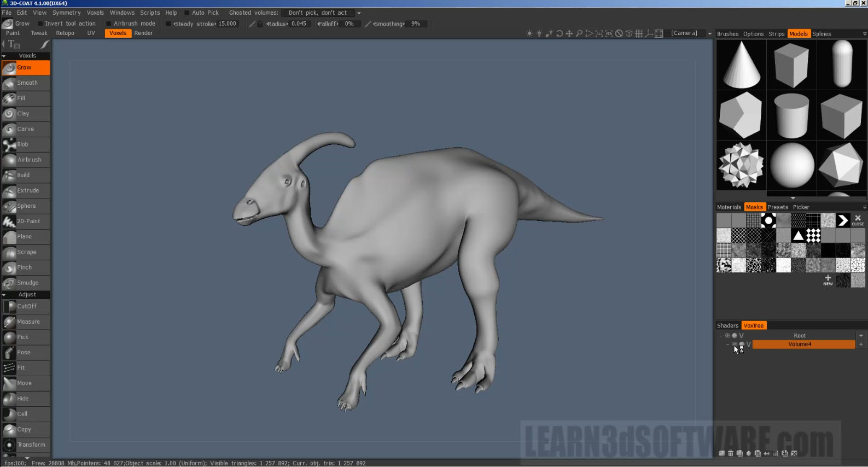The height and width of the screenshot is (467, 868).
Task: Click the zoom magnifier icon in viewport toolbar
Action: click(579, 33)
